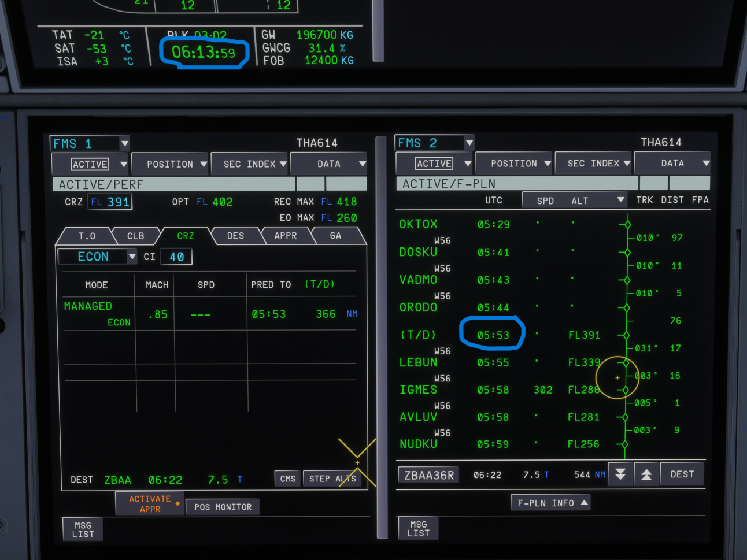Screen dimensions: 747x560
Task: Open F-PLN INFO menu button
Action: (x=550, y=503)
